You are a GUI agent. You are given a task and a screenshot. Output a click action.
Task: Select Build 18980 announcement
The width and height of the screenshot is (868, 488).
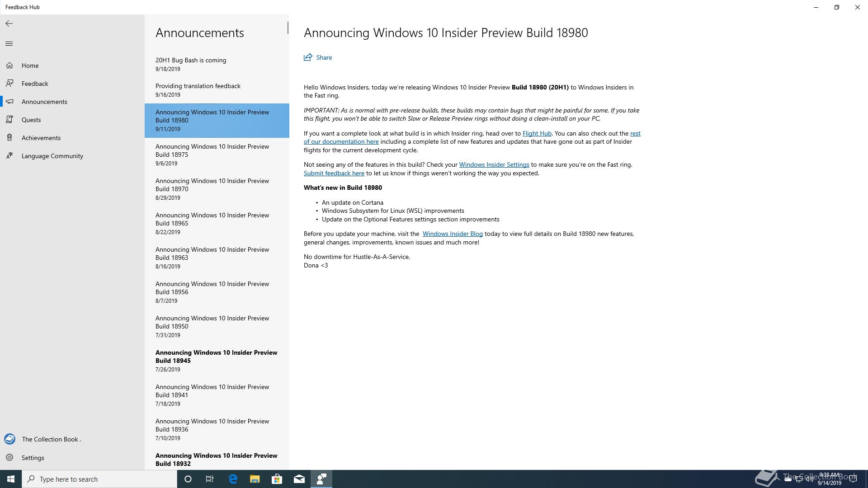217,121
